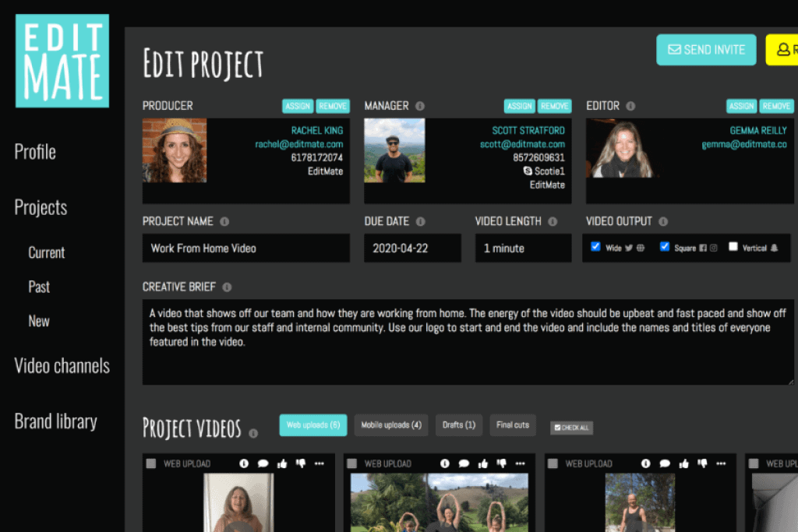Screen dimensions: 798x532
Task: Click the info icon next to Video Output
Action: [663, 222]
